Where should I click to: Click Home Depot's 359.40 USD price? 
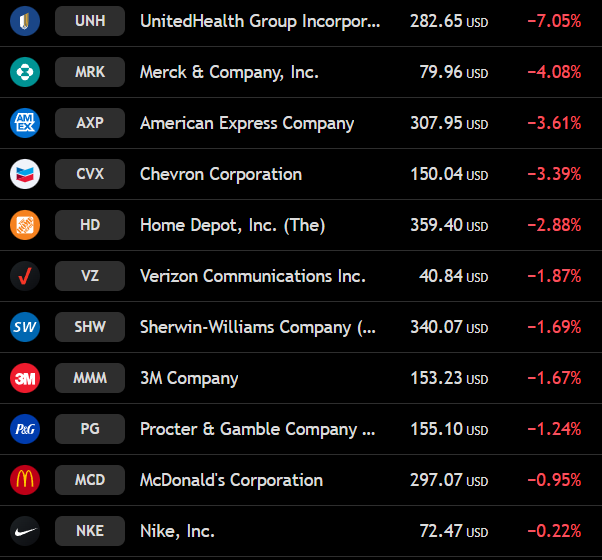click(x=449, y=225)
